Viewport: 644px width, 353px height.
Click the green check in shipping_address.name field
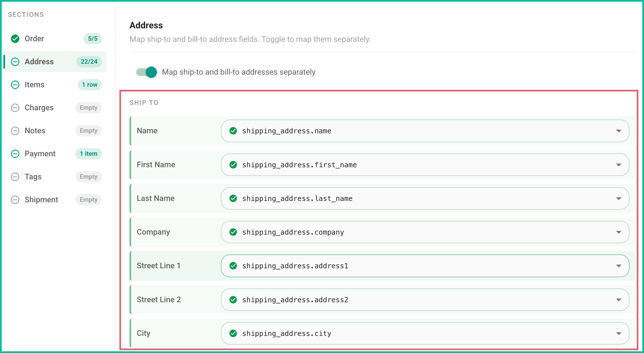pyautogui.click(x=233, y=131)
